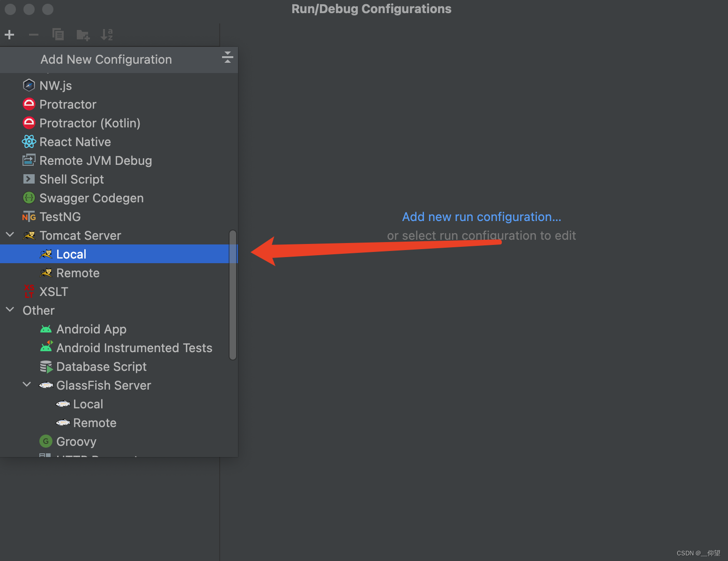This screenshot has width=728, height=561.
Task: Click the GlassFish Server fish icon
Action: pos(46,385)
